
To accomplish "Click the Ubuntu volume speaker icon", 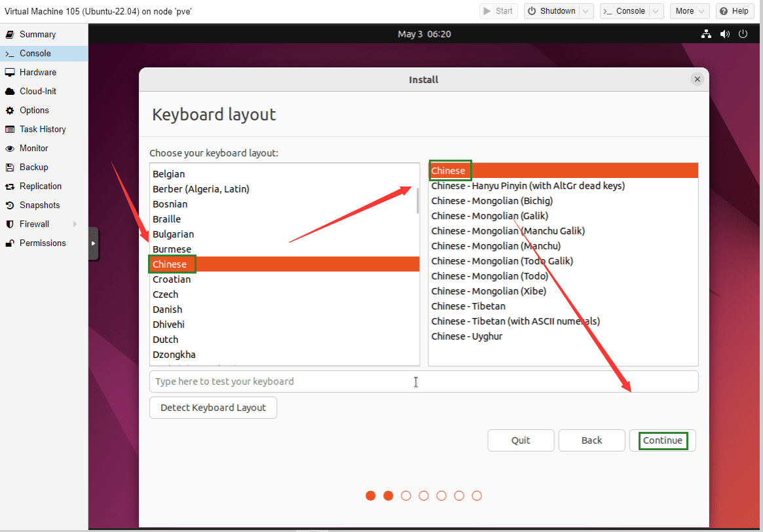I will (724, 34).
